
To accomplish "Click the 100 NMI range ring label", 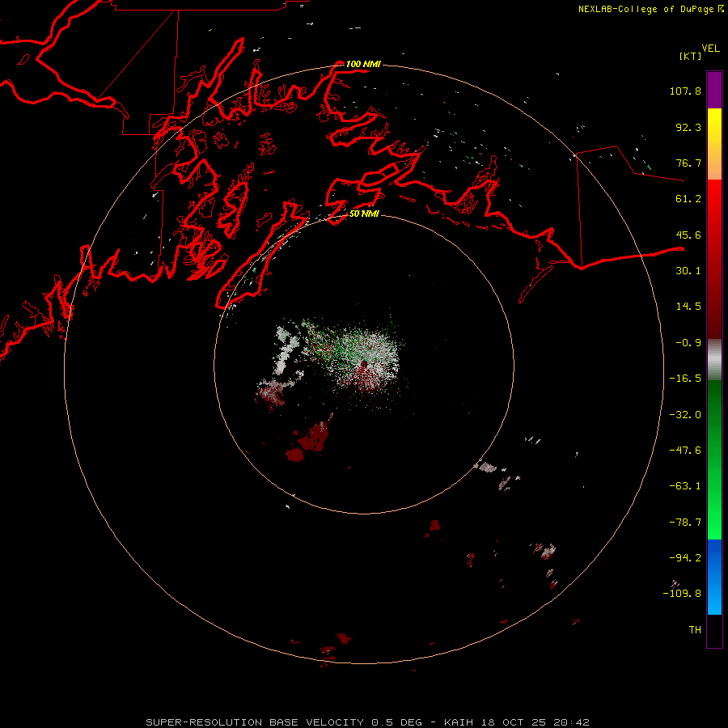I will point(363,64).
